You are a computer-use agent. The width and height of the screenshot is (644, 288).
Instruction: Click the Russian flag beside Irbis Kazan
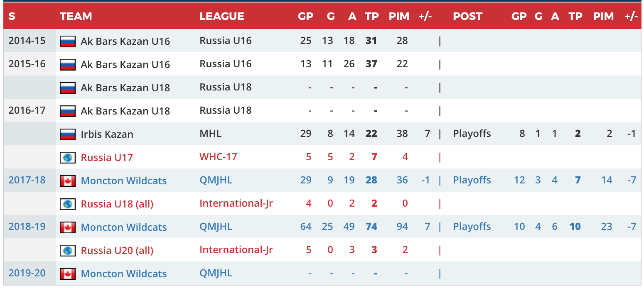67,134
